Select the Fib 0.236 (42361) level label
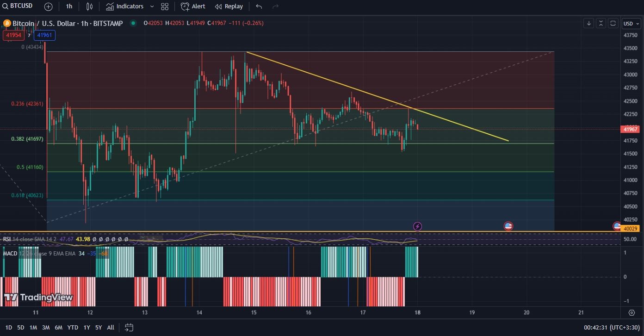The height and width of the screenshot is (336, 644). pos(27,104)
